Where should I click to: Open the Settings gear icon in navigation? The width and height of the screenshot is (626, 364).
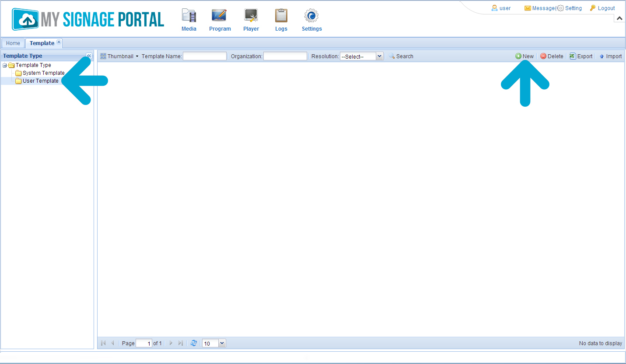tap(311, 16)
